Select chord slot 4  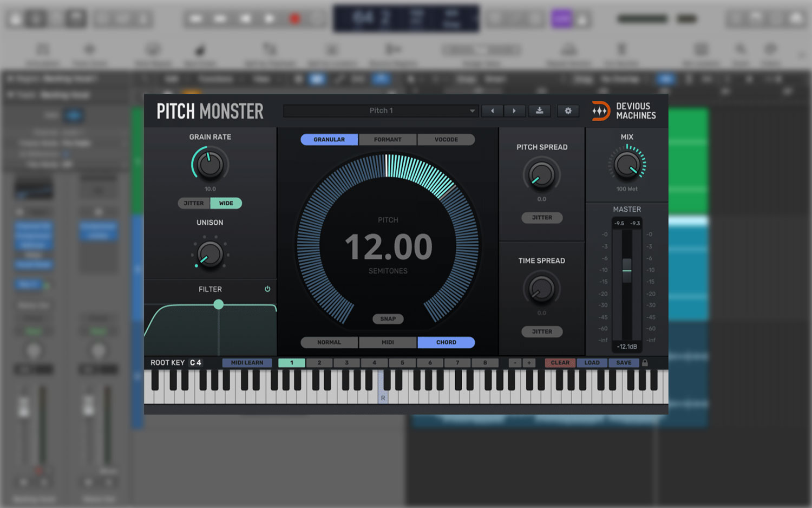pos(375,363)
